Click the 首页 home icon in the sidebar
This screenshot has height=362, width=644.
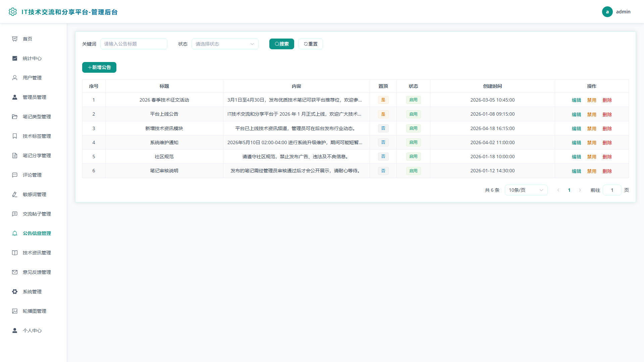click(x=15, y=39)
